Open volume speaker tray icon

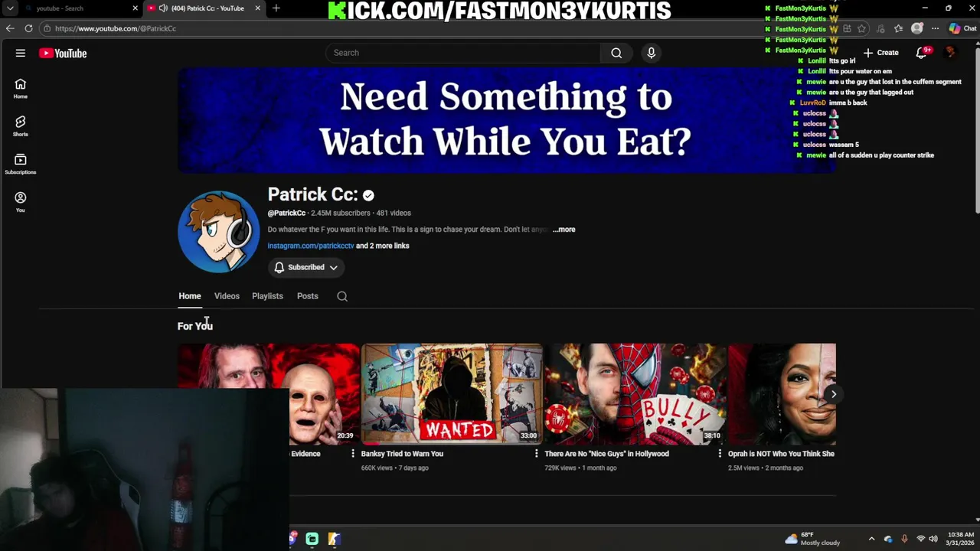point(933,539)
